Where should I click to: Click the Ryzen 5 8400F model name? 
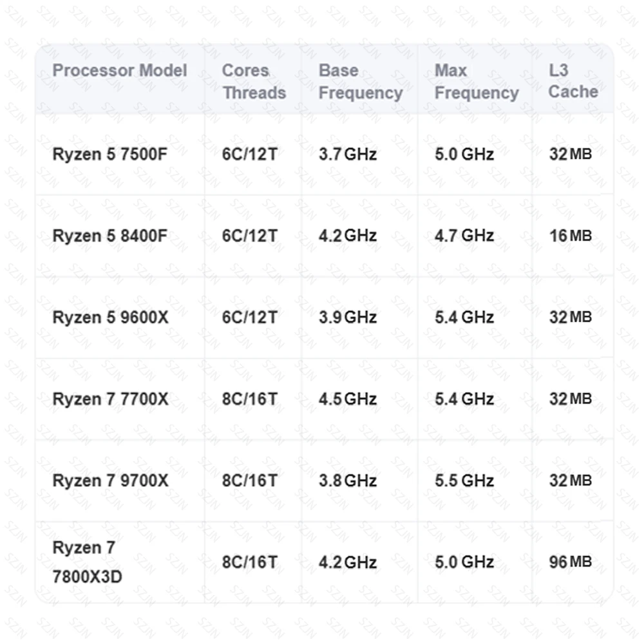point(109,236)
